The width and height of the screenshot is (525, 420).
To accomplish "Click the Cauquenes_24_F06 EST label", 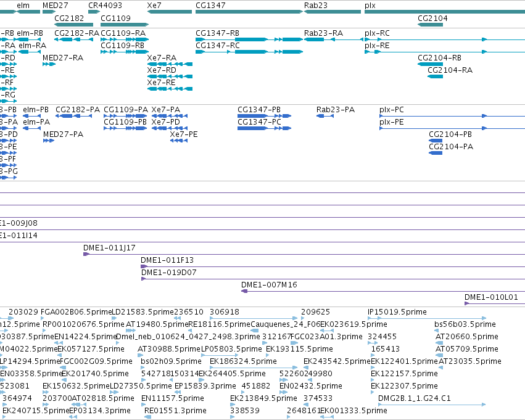I will click(x=285, y=324).
